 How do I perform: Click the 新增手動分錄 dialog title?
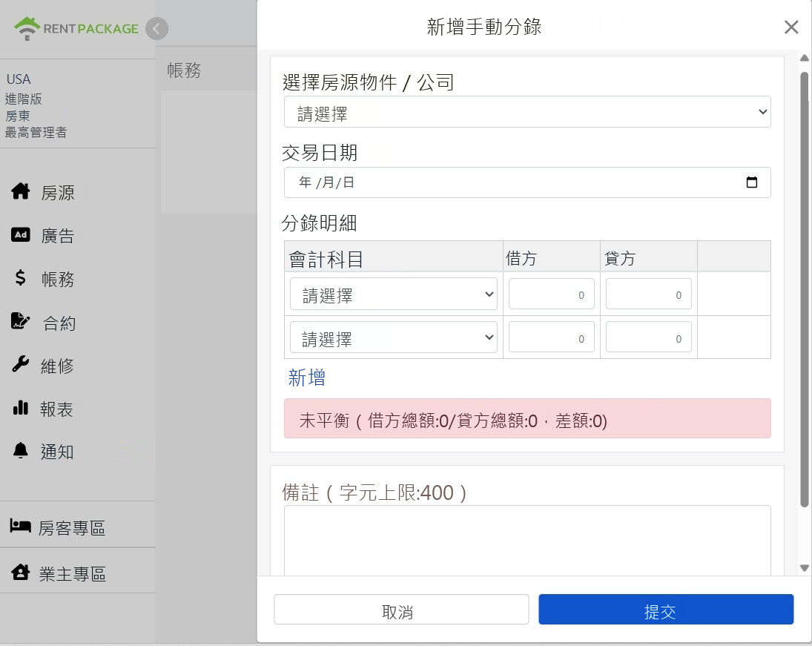[x=483, y=27]
